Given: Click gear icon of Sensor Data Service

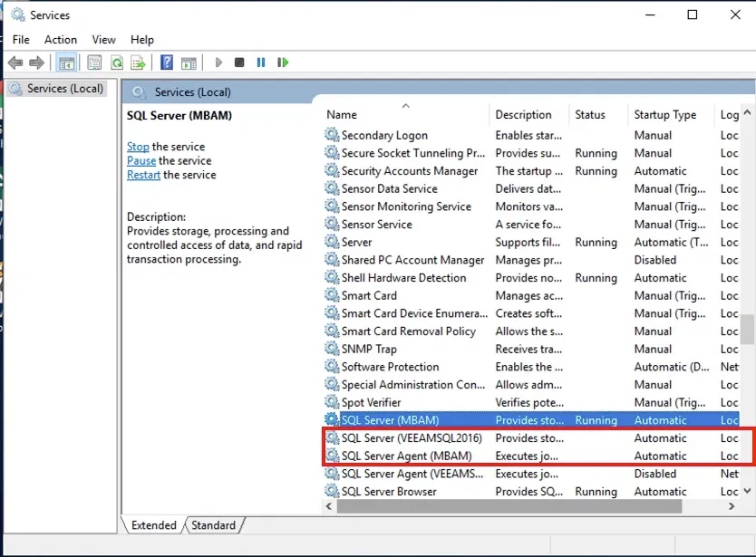Looking at the screenshot, I should pyautogui.click(x=332, y=188).
